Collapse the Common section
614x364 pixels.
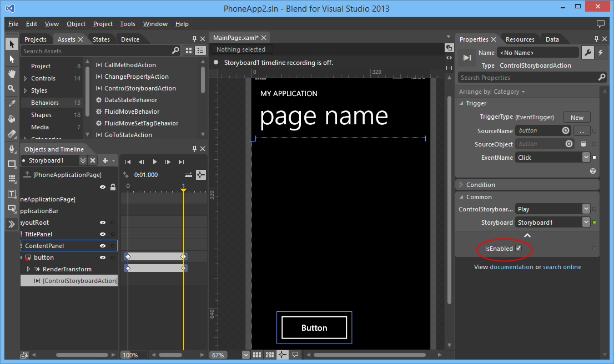[x=461, y=198]
